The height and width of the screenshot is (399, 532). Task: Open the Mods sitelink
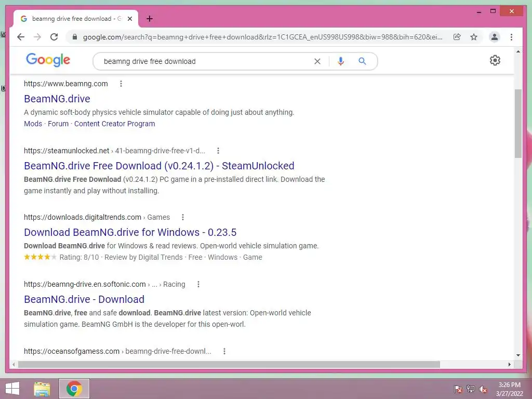click(33, 124)
